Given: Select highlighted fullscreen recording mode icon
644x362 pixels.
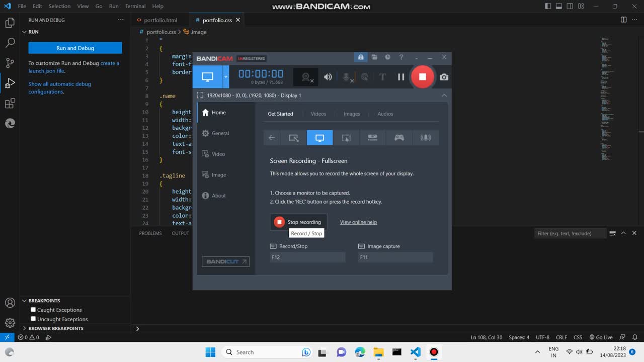Looking at the screenshot, I should pyautogui.click(x=319, y=138).
